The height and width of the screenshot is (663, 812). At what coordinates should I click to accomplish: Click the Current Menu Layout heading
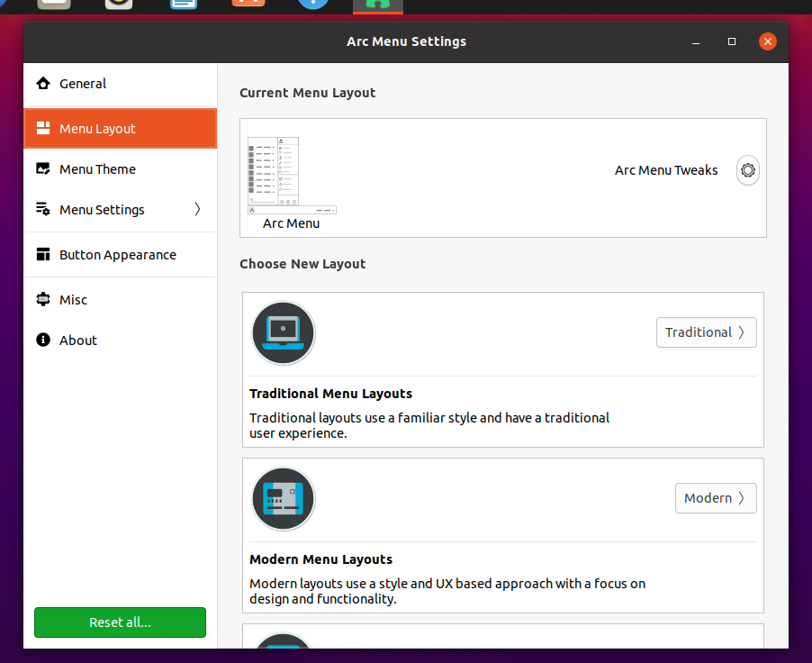307,93
